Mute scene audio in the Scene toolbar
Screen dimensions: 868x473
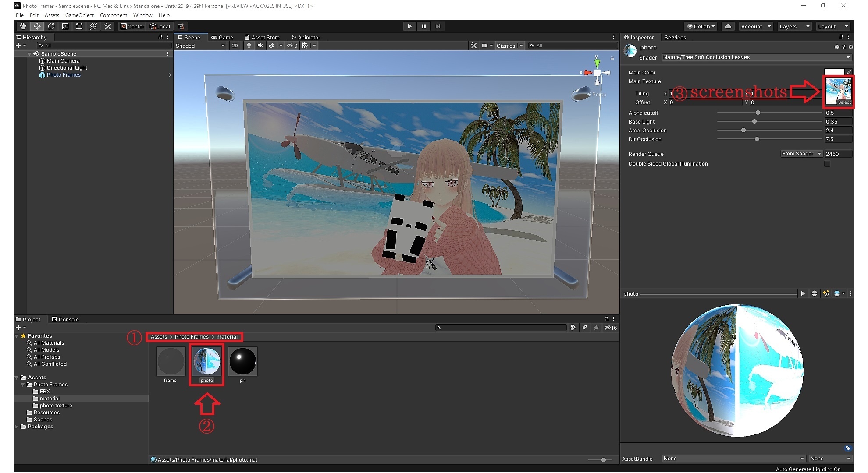tap(260, 46)
